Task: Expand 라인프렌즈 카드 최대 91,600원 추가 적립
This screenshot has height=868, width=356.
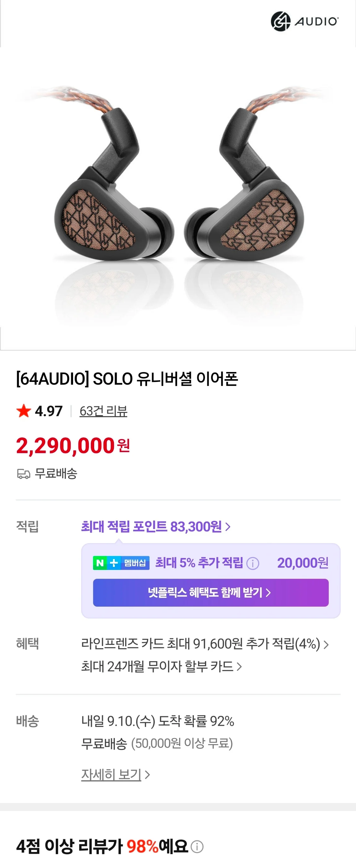Action: (200, 644)
